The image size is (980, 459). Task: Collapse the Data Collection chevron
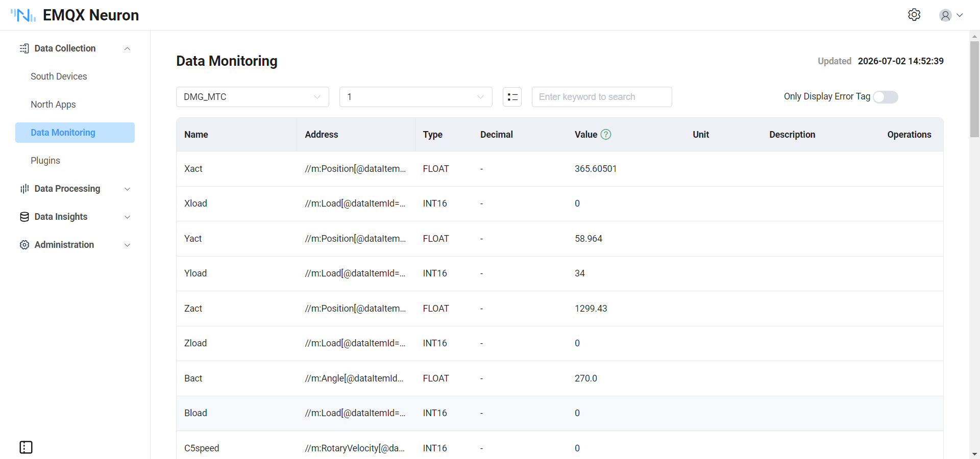128,48
